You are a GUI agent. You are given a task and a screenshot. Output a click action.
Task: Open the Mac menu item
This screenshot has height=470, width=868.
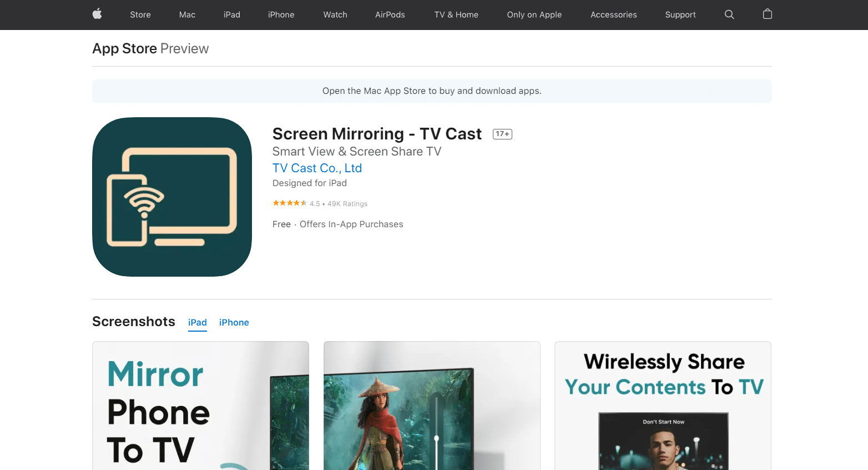coord(187,14)
